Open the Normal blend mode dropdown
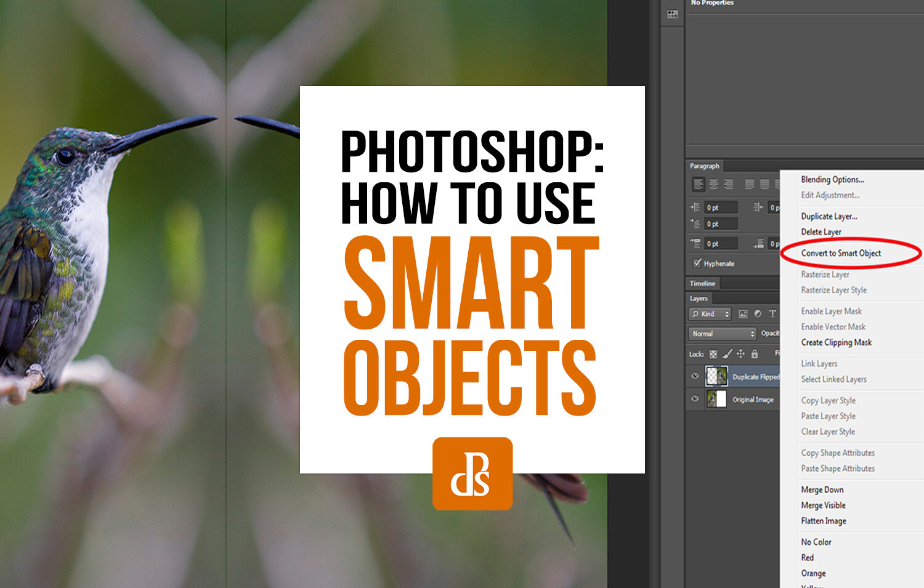Viewport: 924px width, 588px height. tap(721, 334)
